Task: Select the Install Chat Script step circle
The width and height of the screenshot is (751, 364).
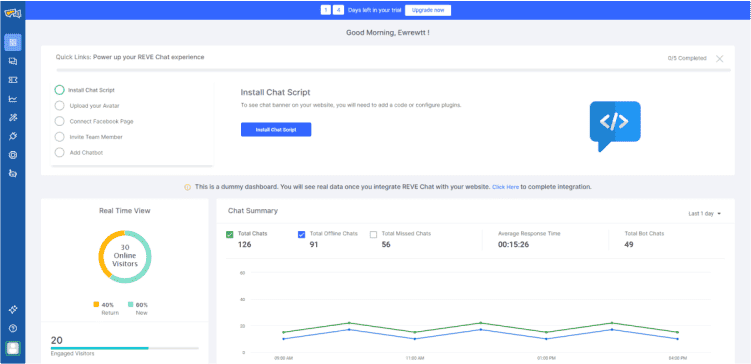Action: point(59,90)
